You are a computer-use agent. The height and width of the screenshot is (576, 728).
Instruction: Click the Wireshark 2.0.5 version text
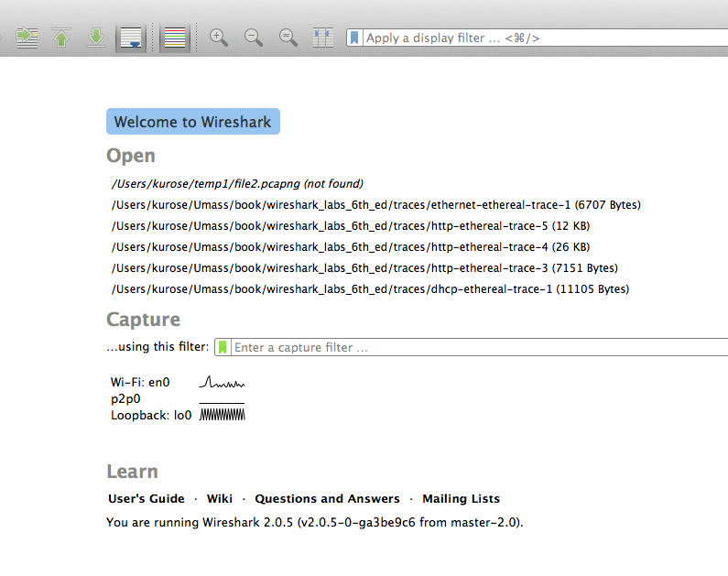pyautogui.click(x=314, y=522)
